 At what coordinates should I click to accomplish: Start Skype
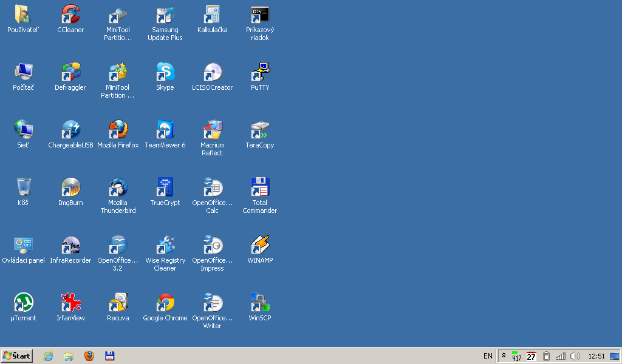point(165,73)
